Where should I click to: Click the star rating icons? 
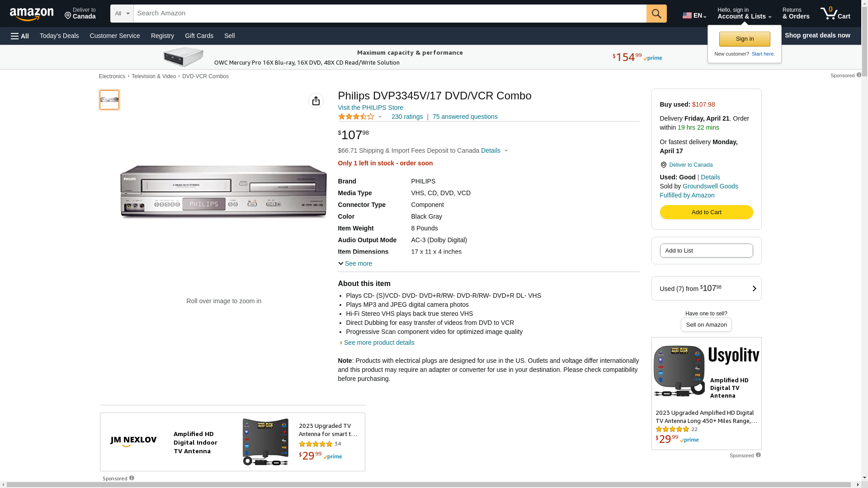(x=356, y=117)
